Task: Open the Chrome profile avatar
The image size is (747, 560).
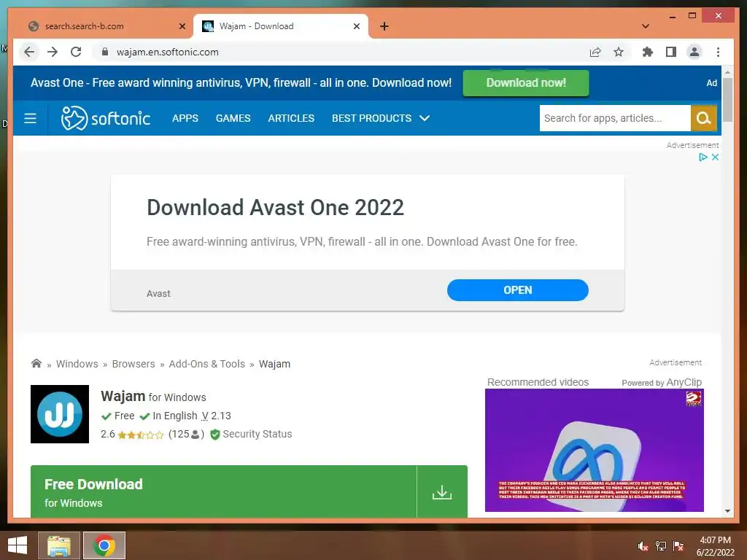Action: point(694,52)
